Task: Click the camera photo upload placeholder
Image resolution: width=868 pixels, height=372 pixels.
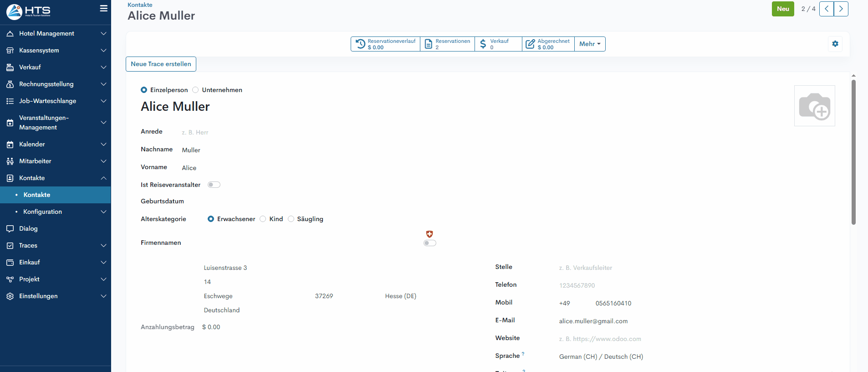Action: tap(814, 106)
